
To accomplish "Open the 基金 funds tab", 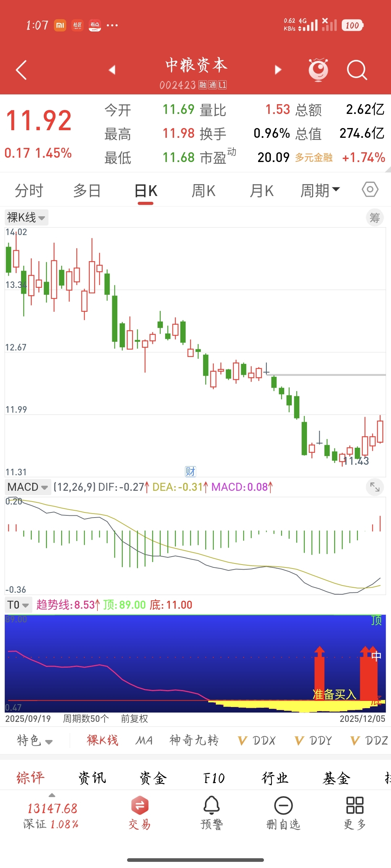I will pyautogui.click(x=336, y=778).
